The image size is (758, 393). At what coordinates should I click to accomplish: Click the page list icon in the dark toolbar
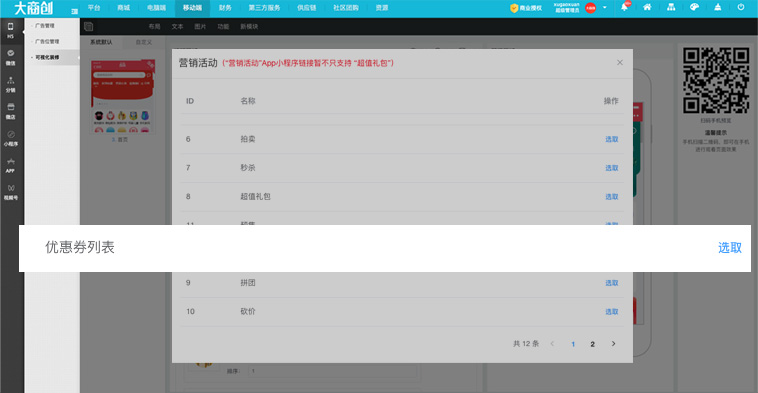click(88, 27)
